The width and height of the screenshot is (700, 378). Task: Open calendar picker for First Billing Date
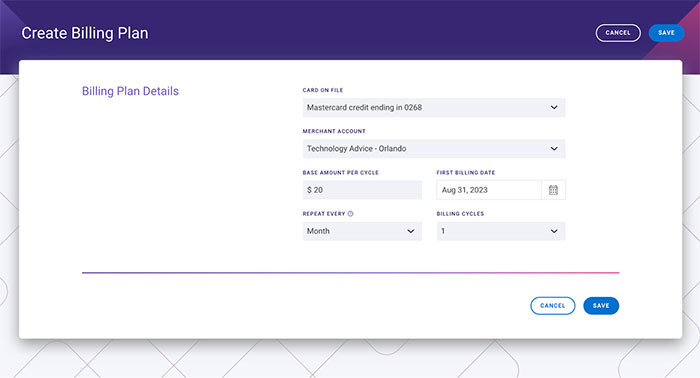[x=553, y=190]
